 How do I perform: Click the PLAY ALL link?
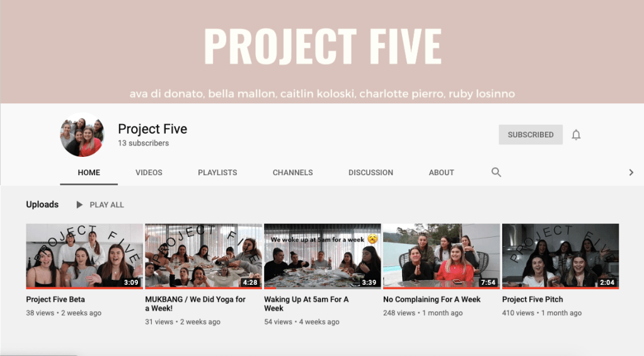click(106, 205)
